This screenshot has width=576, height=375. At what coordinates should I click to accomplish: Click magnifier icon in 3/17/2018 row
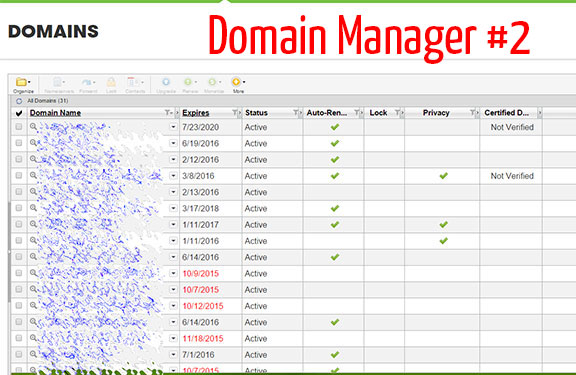33,208
